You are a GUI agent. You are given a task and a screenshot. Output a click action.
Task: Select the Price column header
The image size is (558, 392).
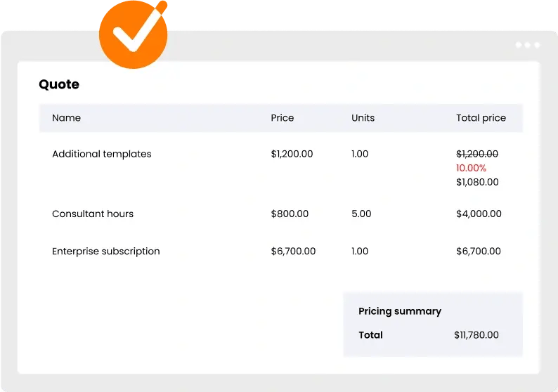(282, 118)
